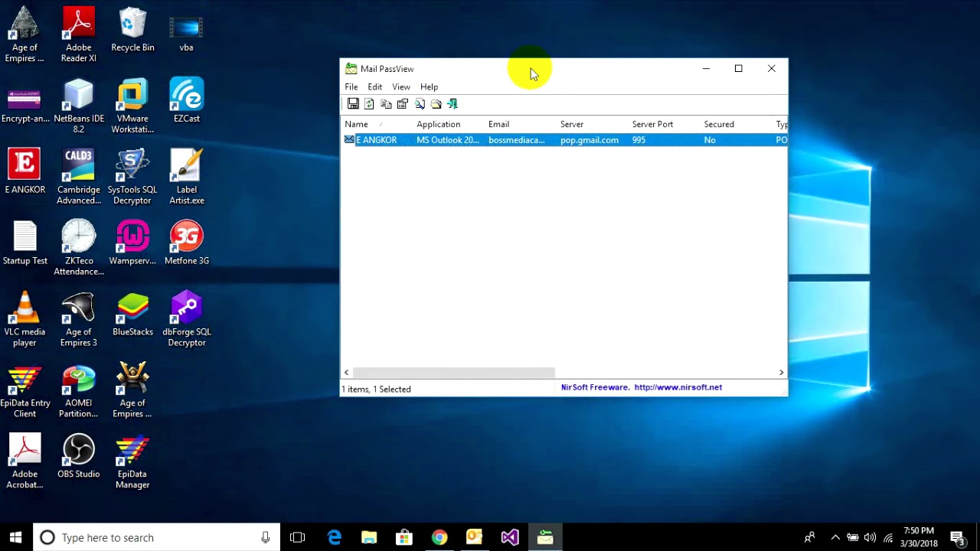Screen dimensions: 980x551
Task: Select the E ANGKOR desktop shortcut
Action: (24, 171)
